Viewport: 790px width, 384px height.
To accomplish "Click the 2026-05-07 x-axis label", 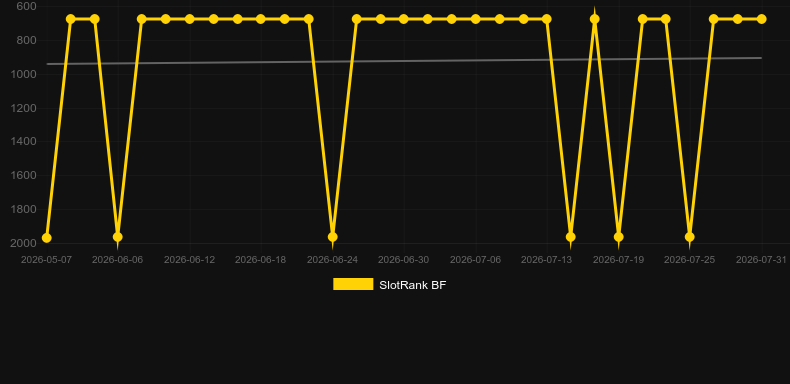I will click(46, 260).
